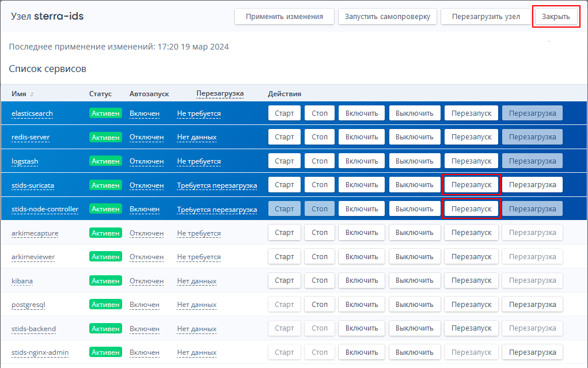Click Выключить for stids-node-controller
The height and width of the screenshot is (368, 588).
click(415, 209)
